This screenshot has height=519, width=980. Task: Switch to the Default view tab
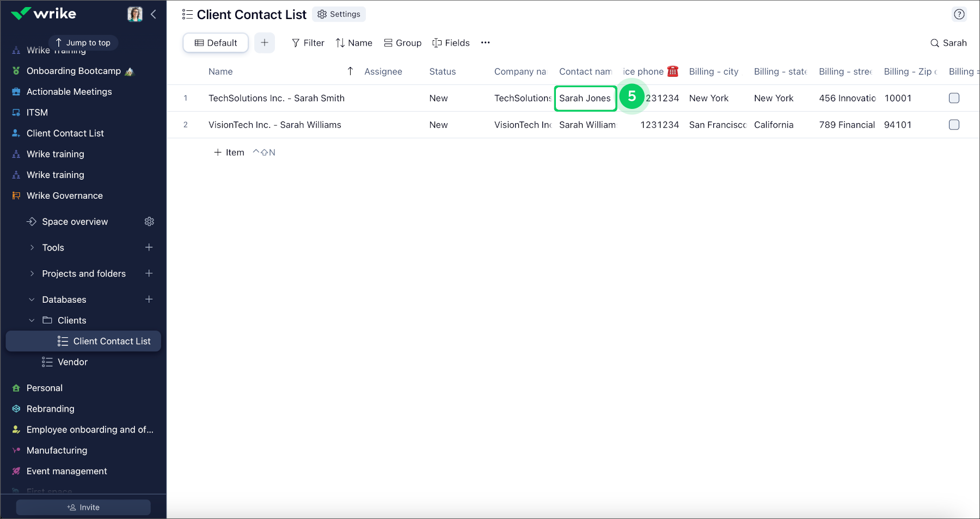click(x=216, y=42)
